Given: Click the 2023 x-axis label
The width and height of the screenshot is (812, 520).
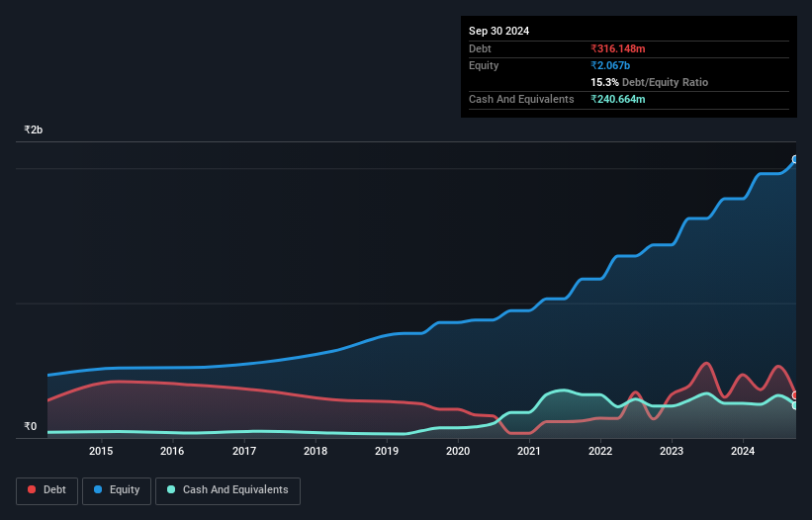Looking at the screenshot, I should tap(672, 451).
